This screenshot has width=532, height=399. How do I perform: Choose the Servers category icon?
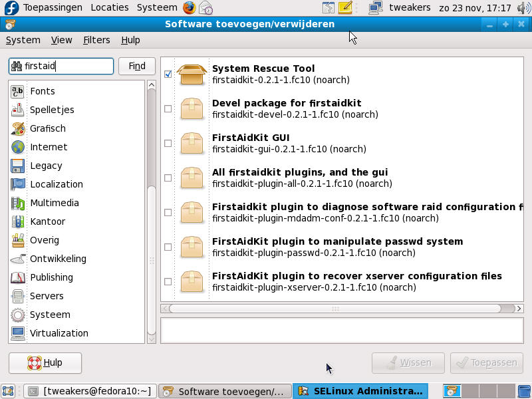[x=17, y=296]
